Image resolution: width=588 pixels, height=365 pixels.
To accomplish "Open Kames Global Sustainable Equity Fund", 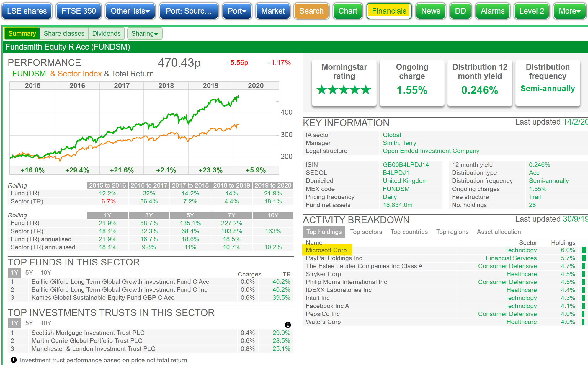I will click(x=103, y=298).
